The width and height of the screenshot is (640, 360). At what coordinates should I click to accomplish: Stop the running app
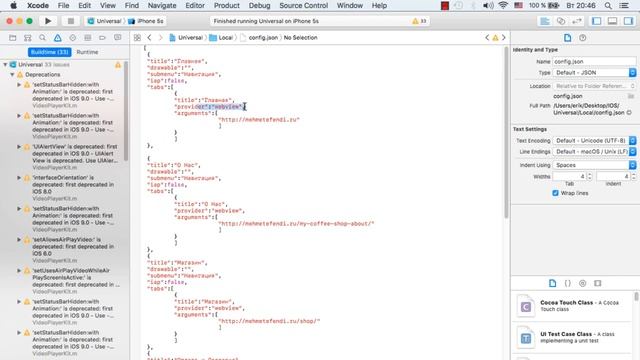(x=71, y=21)
